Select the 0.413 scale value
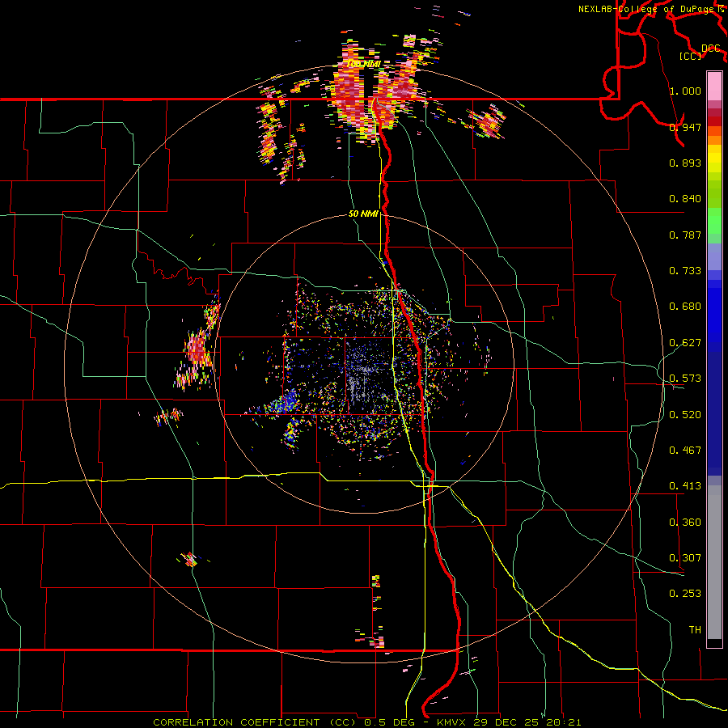Viewport: 728px width, 728px height. (685, 486)
